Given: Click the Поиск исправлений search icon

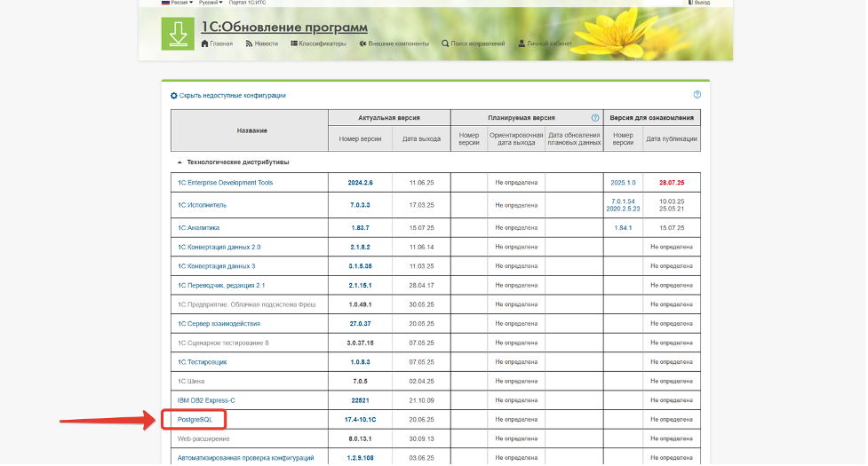Looking at the screenshot, I should [445, 43].
